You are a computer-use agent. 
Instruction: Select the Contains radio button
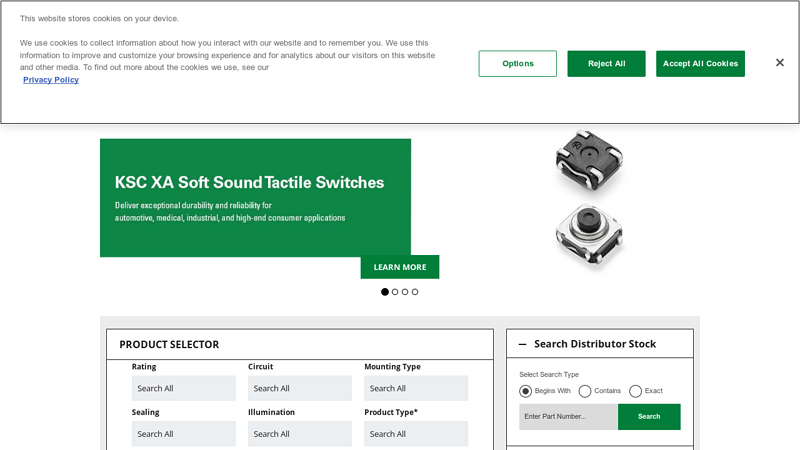[585, 391]
